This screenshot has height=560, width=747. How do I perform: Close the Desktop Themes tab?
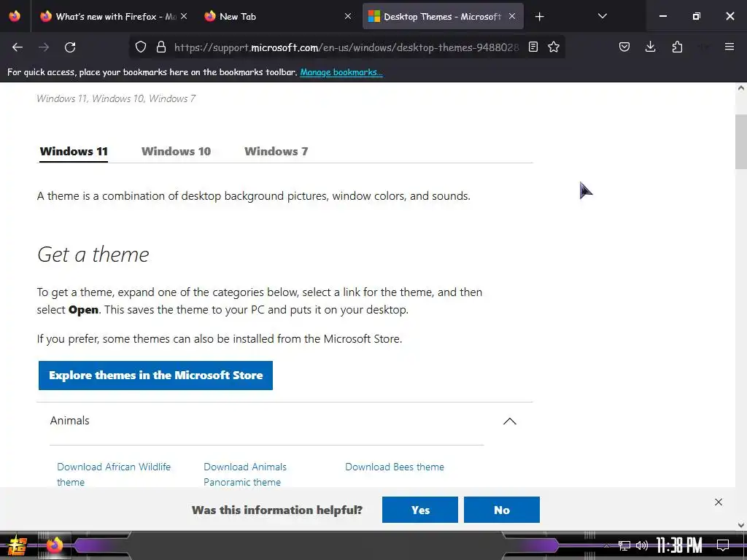[512, 16]
